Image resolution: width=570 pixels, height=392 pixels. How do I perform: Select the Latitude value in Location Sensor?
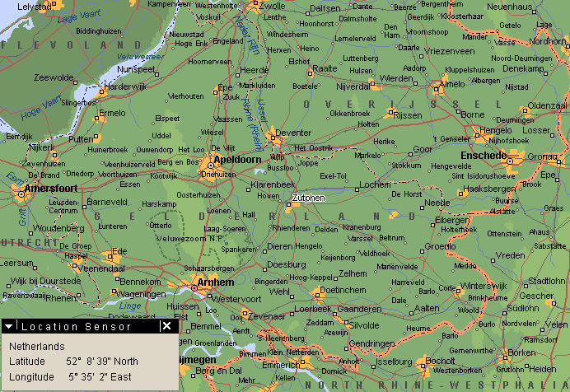(102, 362)
